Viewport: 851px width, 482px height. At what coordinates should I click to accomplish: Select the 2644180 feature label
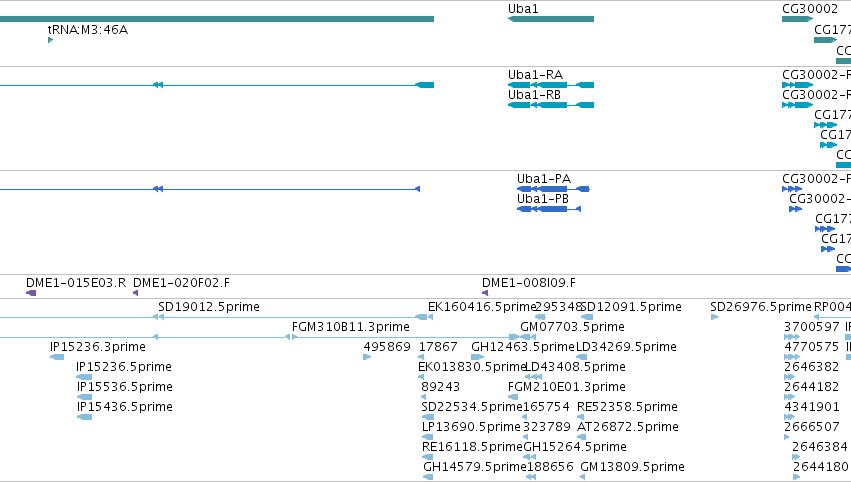click(821, 468)
